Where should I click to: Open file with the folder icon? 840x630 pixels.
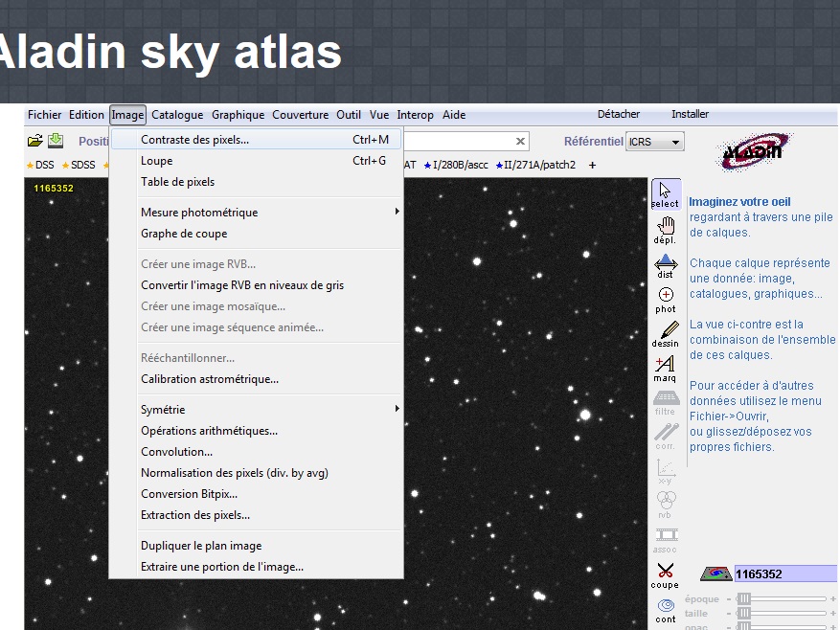(x=34, y=141)
